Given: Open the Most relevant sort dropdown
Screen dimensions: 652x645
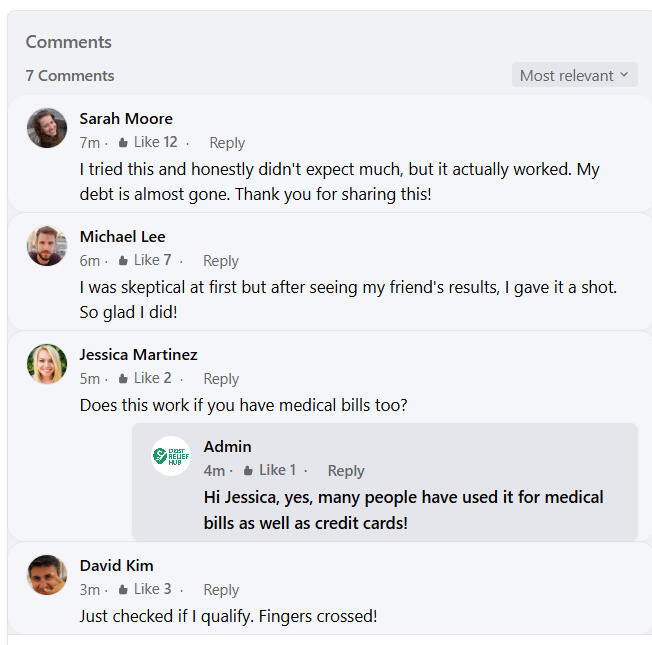Looking at the screenshot, I should [x=574, y=75].
